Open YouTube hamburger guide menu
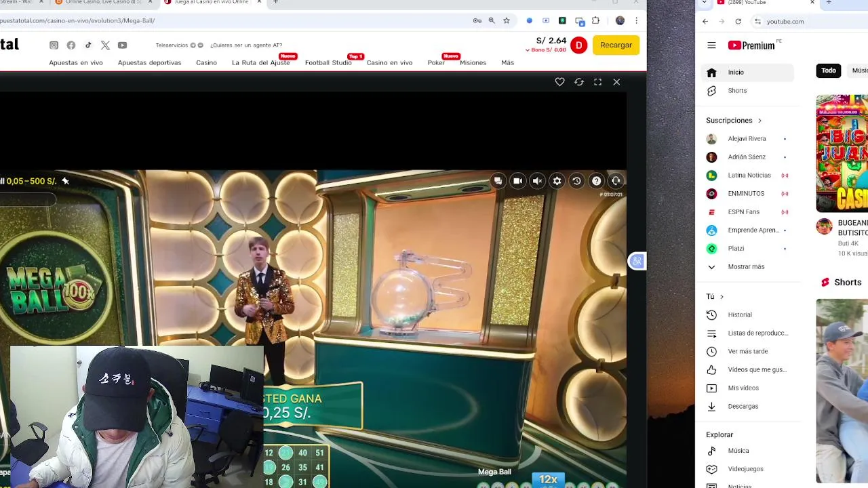Screen dimensions: 868x488 [x=711, y=45]
